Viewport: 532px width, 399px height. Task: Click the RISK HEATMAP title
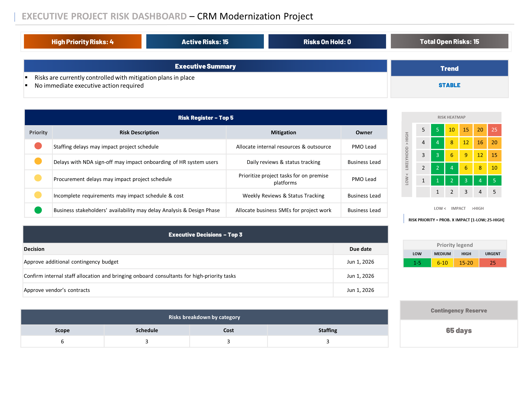point(451,117)
